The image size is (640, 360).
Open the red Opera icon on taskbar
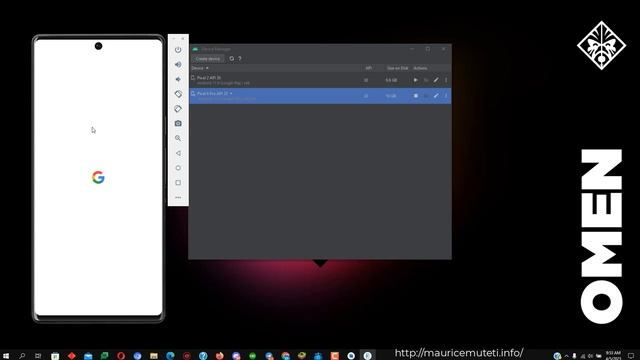coord(121,356)
